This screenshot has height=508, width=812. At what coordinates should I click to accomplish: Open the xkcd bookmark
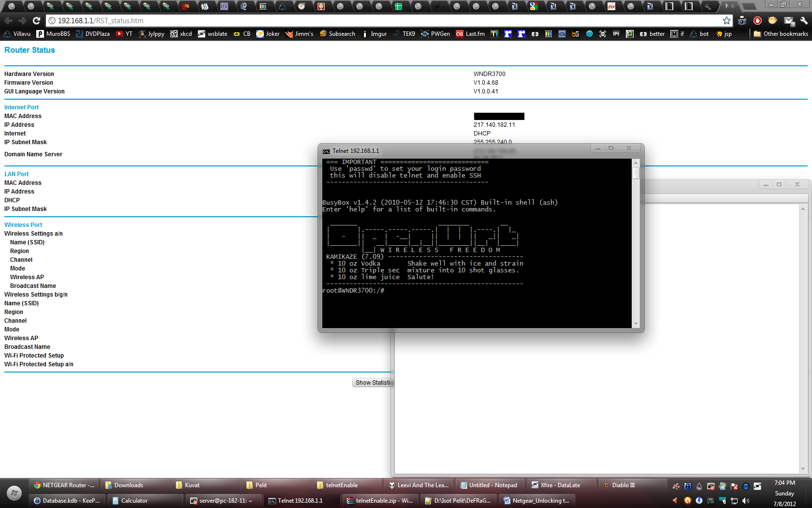tap(181, 34)
